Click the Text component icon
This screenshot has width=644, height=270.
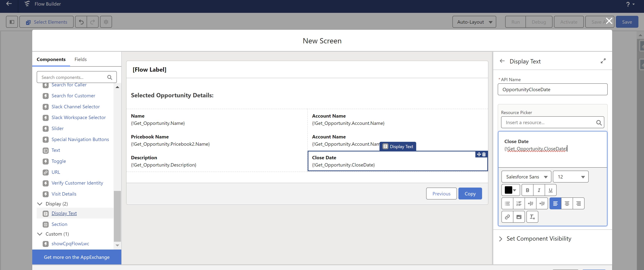(45, 150)
